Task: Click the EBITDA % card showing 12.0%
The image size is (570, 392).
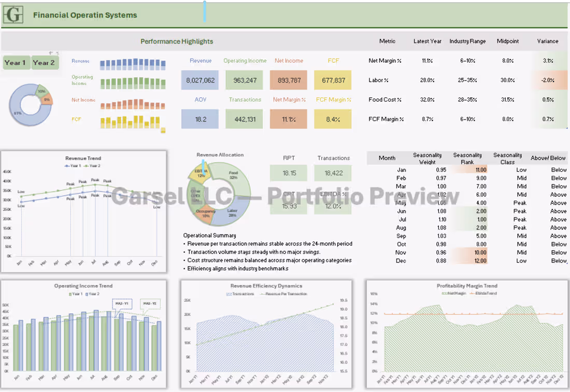Action: point(333,206)
